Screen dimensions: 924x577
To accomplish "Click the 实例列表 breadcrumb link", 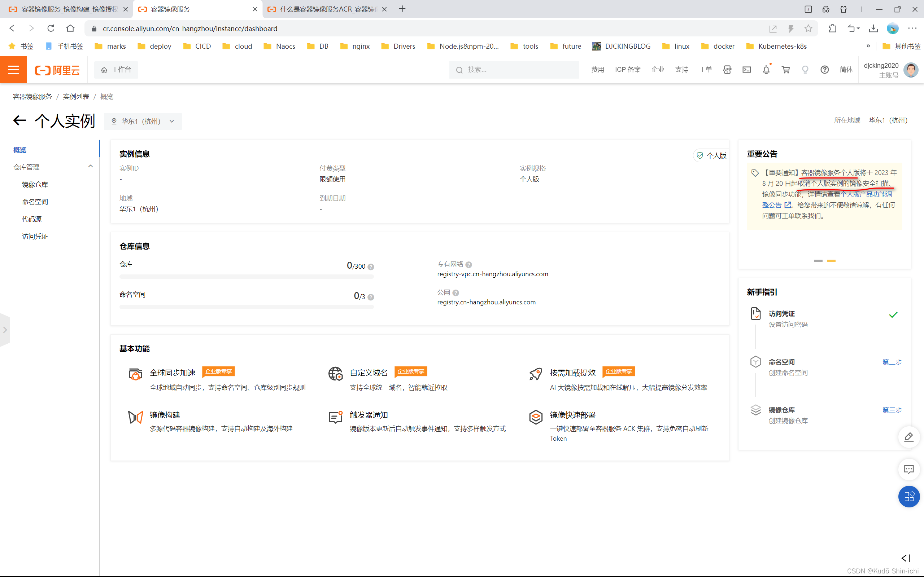I will (x=76, y=97).
